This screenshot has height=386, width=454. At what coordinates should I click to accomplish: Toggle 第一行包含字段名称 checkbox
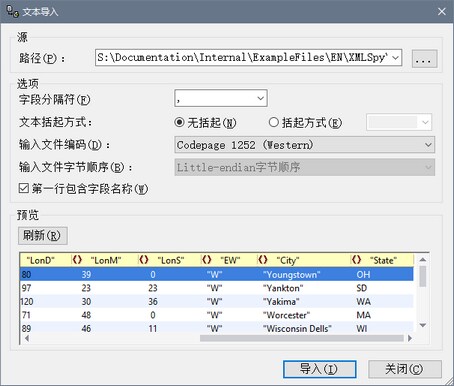coord(24,188)
